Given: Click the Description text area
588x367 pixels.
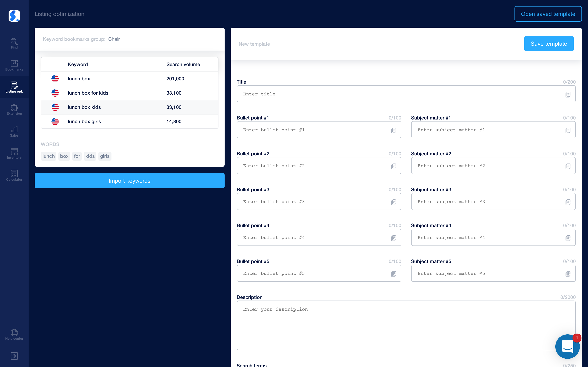Looking at the screenshot, I should pos(406,325).
